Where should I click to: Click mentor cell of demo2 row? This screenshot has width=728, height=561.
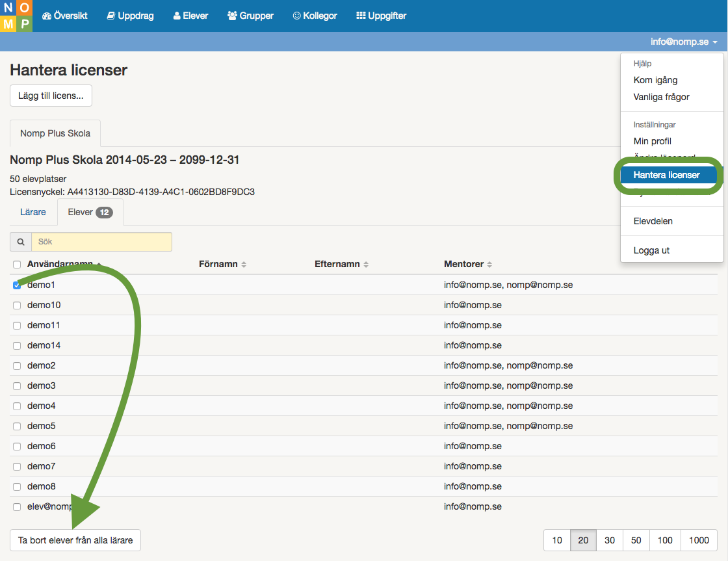[x=508, y=365]
